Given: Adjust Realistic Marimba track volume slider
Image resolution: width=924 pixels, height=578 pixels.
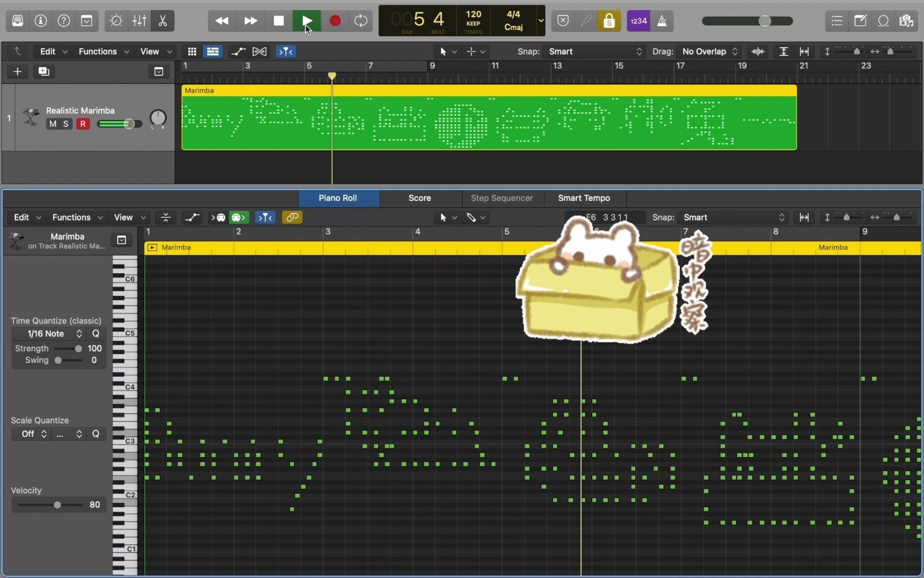Looking at the screenshot, I should tap(120, 124).
